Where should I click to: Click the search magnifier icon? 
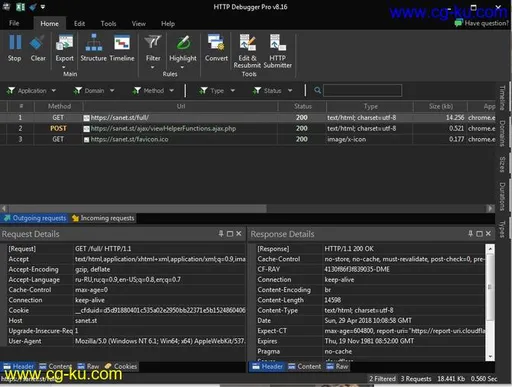pos(317,90)
